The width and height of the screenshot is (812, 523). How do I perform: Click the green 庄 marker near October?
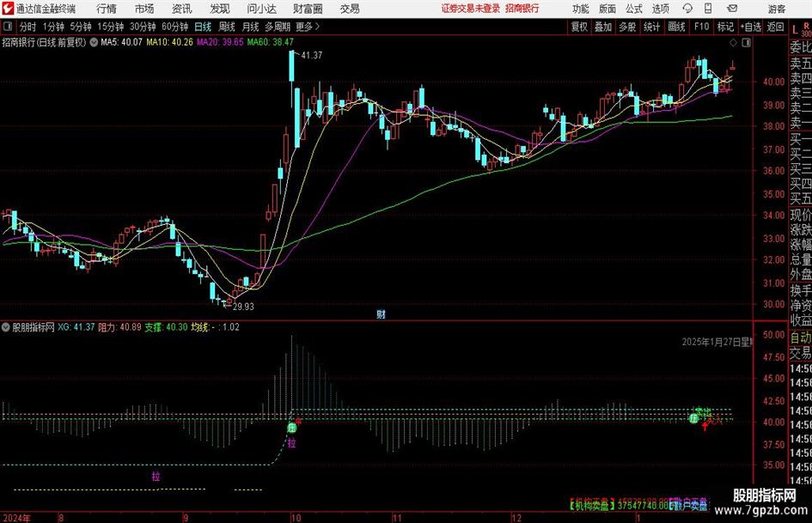point(292,428)
